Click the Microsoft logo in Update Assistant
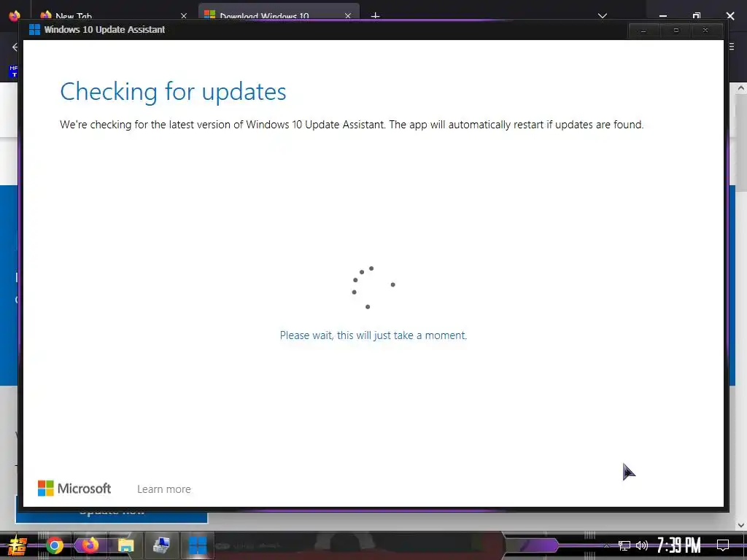This screenshot has height=560, width=747. 74,488
